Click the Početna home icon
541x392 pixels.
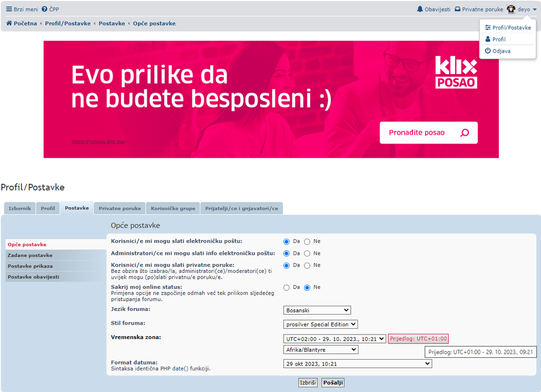[x=9, y=24]
